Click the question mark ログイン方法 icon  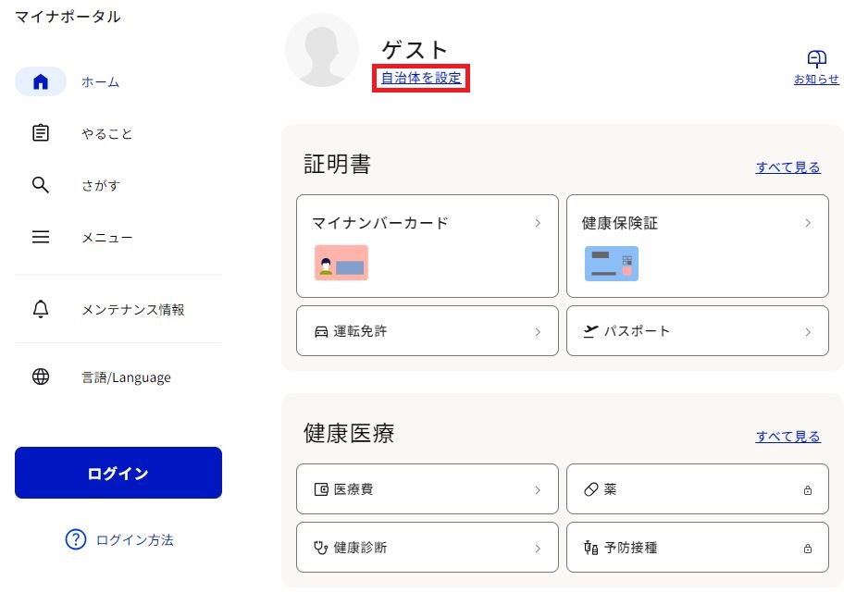[75, 539]
